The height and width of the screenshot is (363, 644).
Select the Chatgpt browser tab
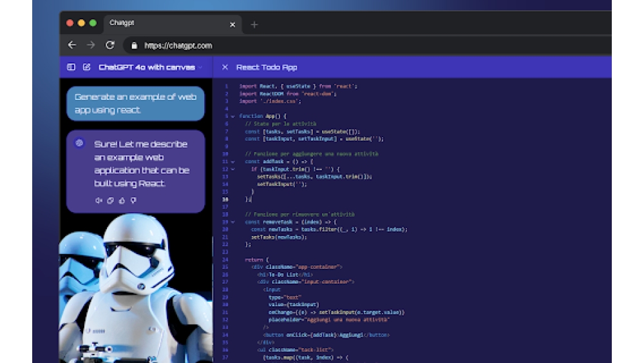coord(173,24)
